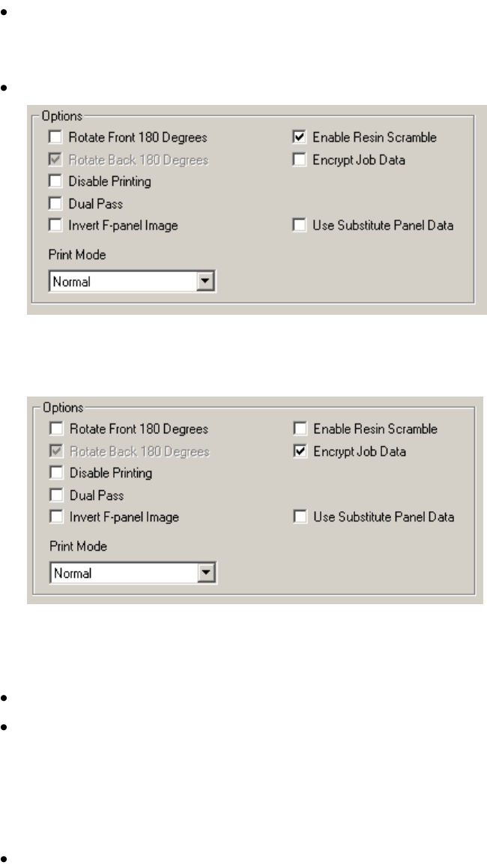Image resolution: width=487 pixels, height=868 pixels.
Task: Enable Disable Printing in the lower Options group
Action: [x=56, y=473]
